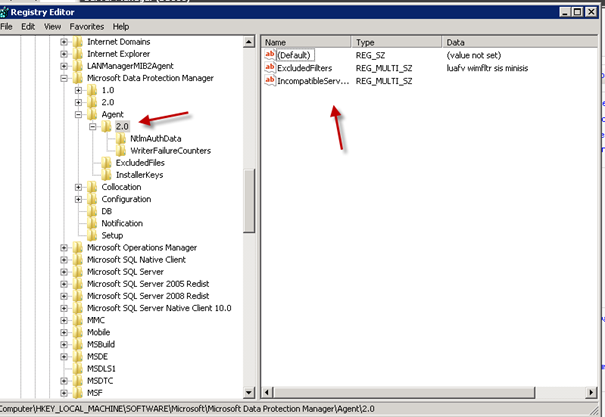Sort by the Data column header
This screenshot has width=605, height=417.
click(519, 42)
